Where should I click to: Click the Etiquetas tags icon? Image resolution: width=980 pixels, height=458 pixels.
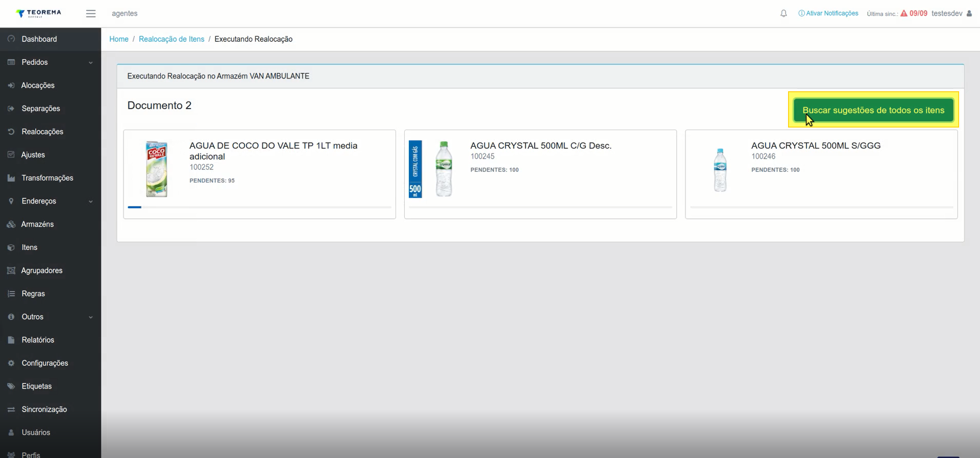pyautogui.click(x=11, y=386)
